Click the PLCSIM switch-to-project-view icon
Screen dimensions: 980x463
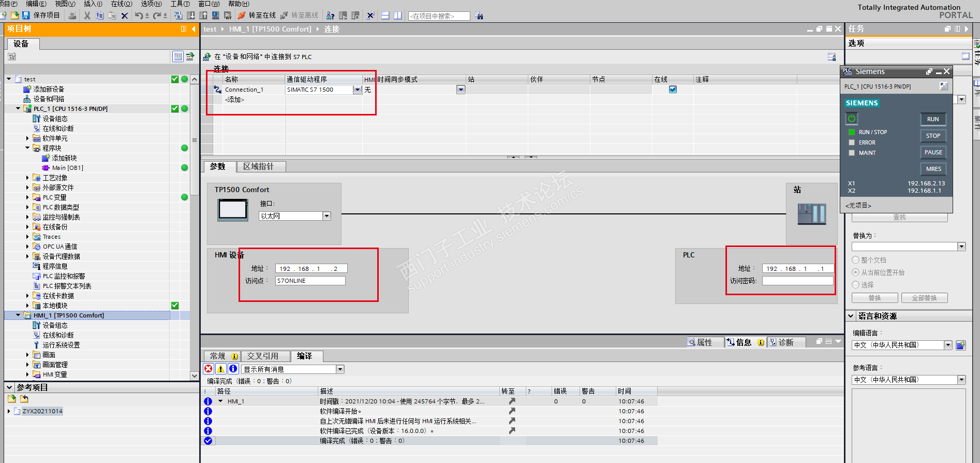click(x=944, y=86)
